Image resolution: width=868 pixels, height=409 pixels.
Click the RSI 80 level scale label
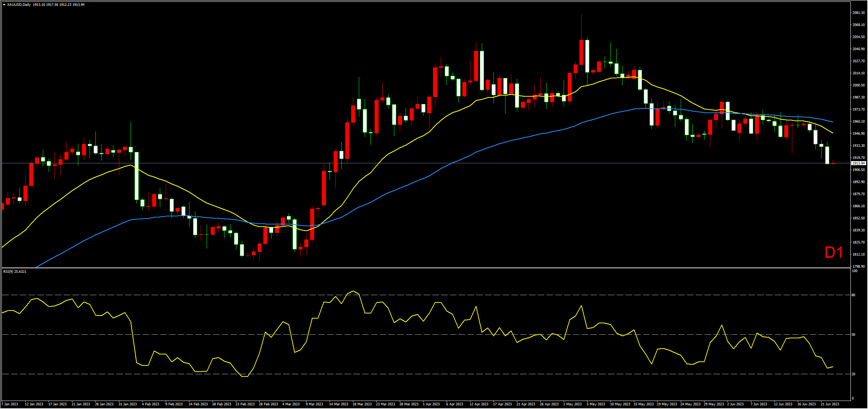point(853,295)
